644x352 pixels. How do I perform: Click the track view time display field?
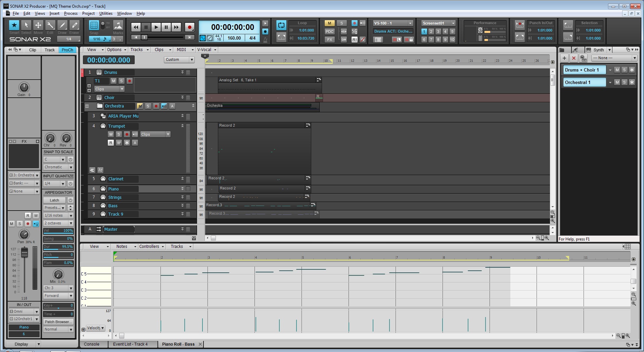109,60
